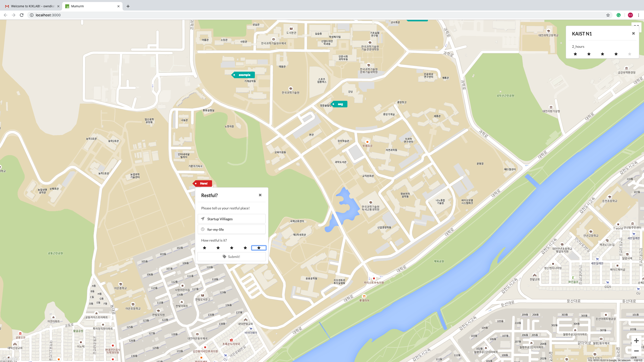Switch to the Welcome to KIXLAB Gmail tab
The height and width of the screenshot is (362, 644).
click(32, 6)
